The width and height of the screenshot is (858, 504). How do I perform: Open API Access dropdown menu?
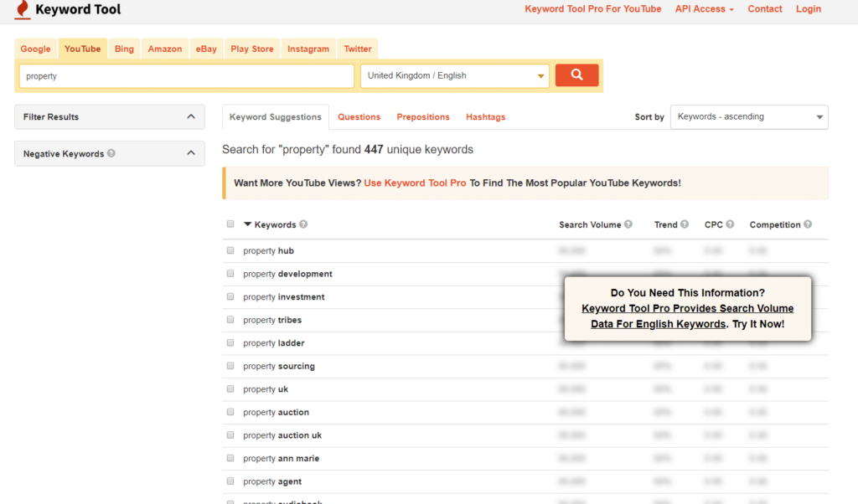pos(704,8)
